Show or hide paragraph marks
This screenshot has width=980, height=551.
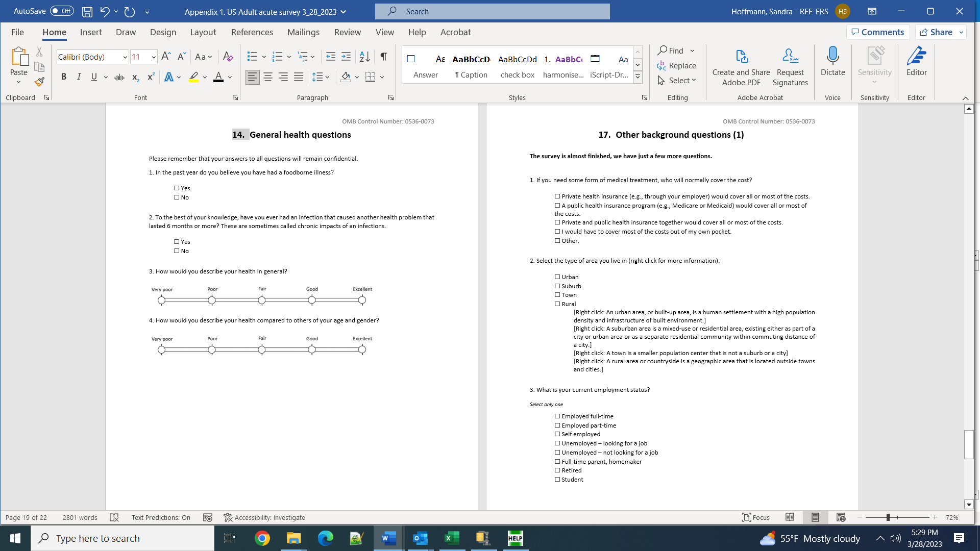point(383,57)
